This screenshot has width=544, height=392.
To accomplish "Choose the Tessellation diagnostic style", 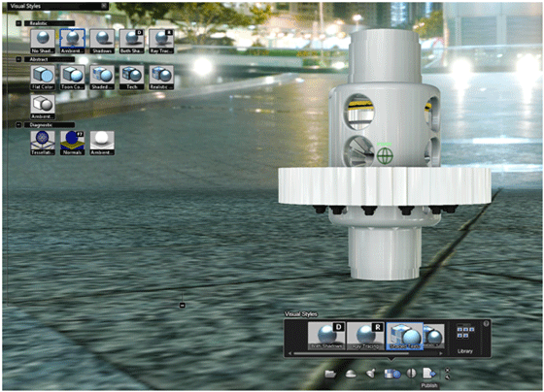I will [x=43, y=143].
